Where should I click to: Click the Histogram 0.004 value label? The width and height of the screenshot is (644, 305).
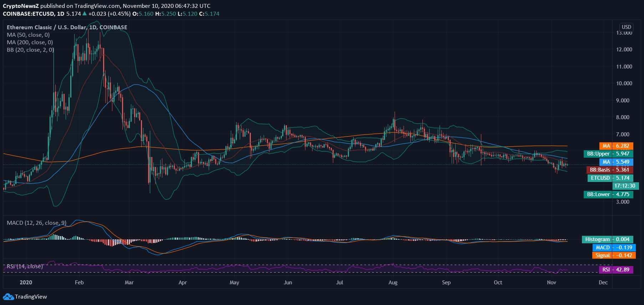point(607,239)
